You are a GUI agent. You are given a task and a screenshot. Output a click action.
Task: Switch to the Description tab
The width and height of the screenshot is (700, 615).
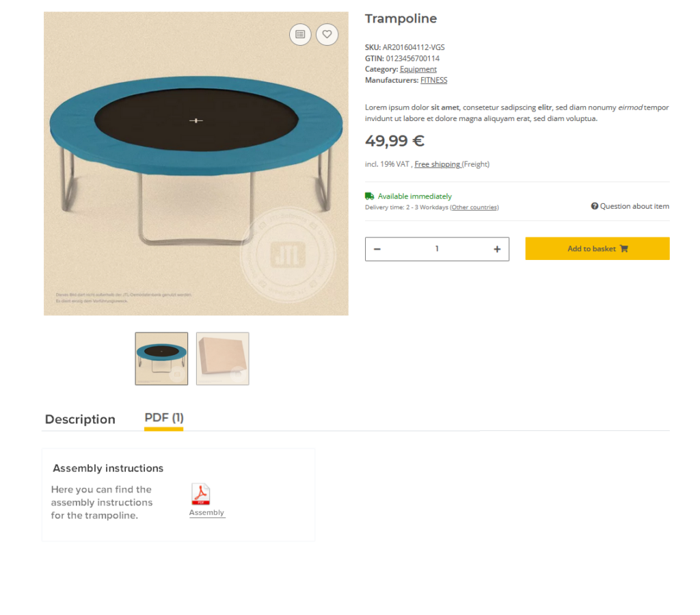(80, 419)
